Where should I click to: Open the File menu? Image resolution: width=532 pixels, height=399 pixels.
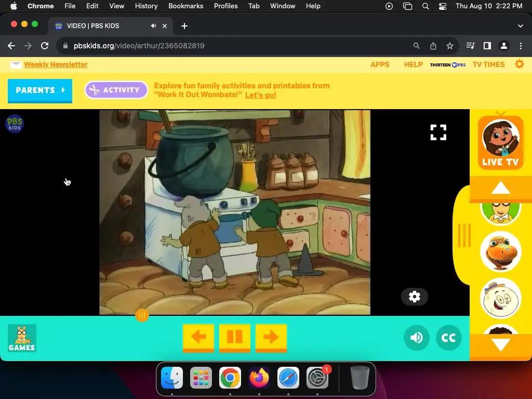tap(70, 6)
